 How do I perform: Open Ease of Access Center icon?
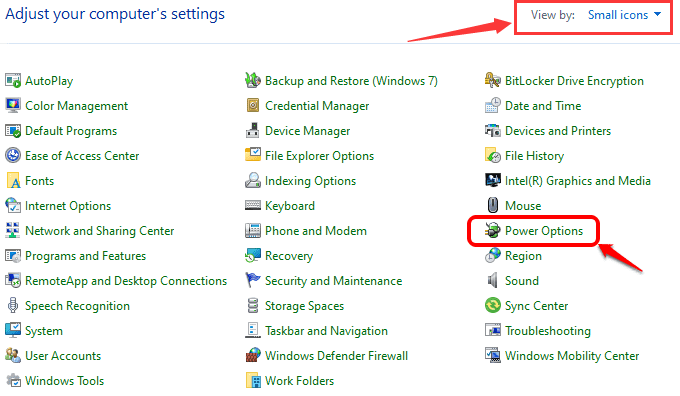click(x=13, y=156)
